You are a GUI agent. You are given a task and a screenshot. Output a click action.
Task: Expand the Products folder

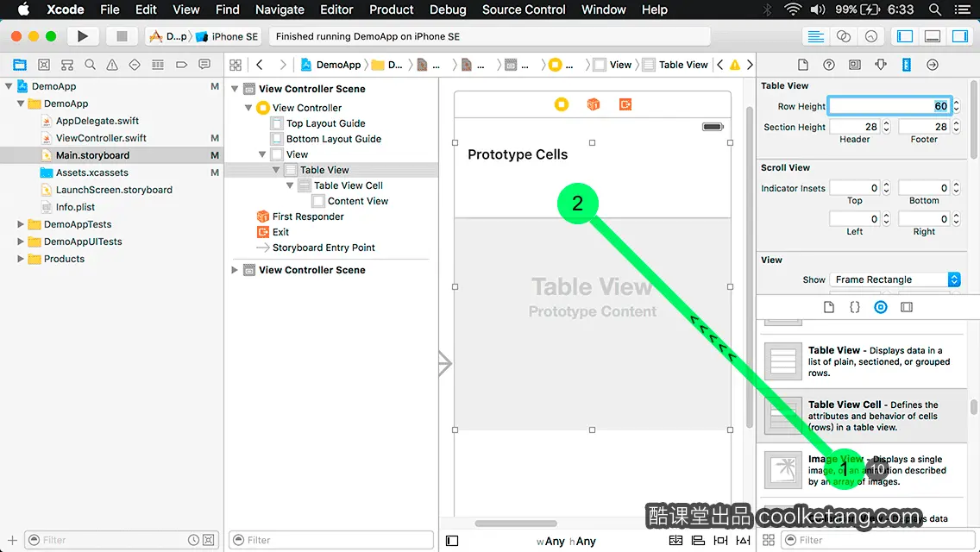21,258
